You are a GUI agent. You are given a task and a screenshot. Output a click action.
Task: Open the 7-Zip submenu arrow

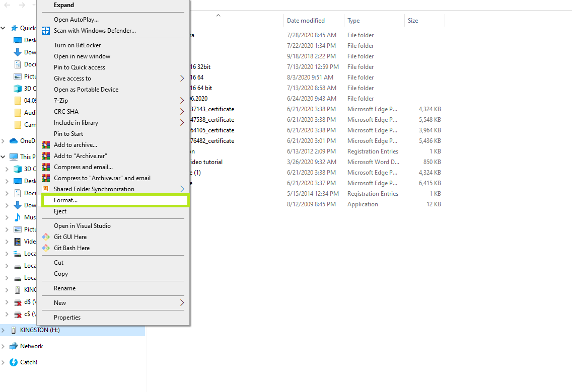[x=182, y=100]
